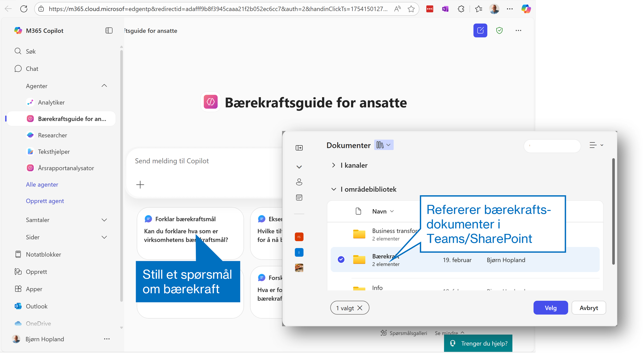Open the Notatblokker notebooks item
This screenshot has width=644, height=353.
coord(43,254)
